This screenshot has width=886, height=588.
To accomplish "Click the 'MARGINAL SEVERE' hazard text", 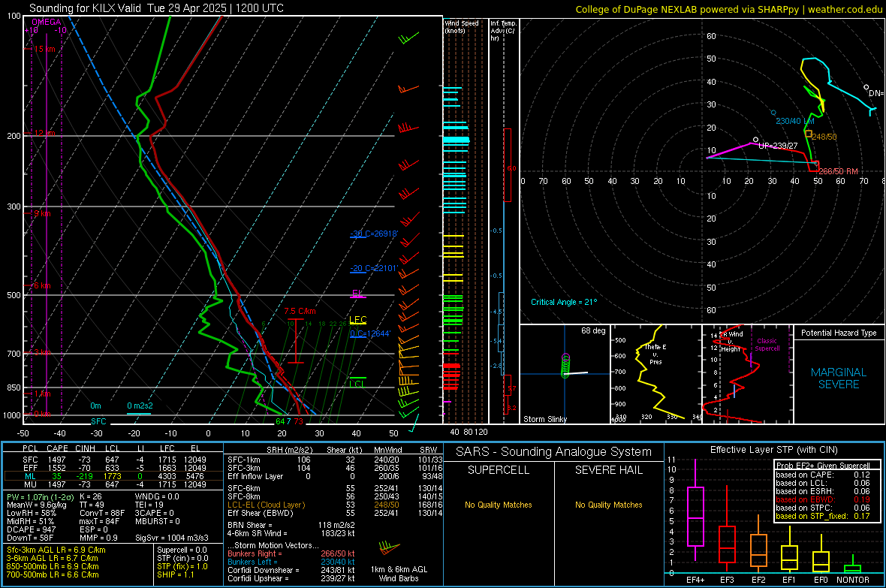I will (839, 378).
